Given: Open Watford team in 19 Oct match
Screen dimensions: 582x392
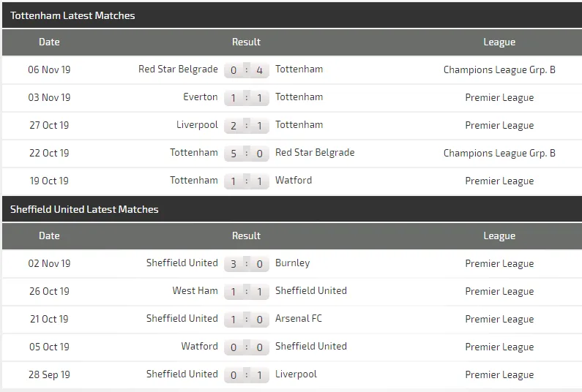Looking at the screenshot, I should pos(294,181).
